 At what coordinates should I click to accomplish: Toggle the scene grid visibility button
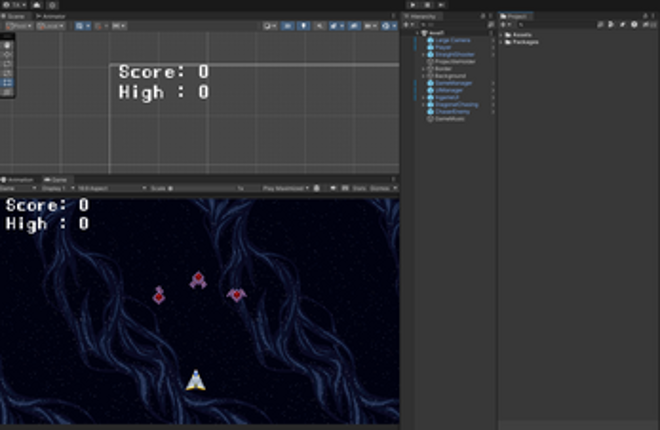[82, 26]
